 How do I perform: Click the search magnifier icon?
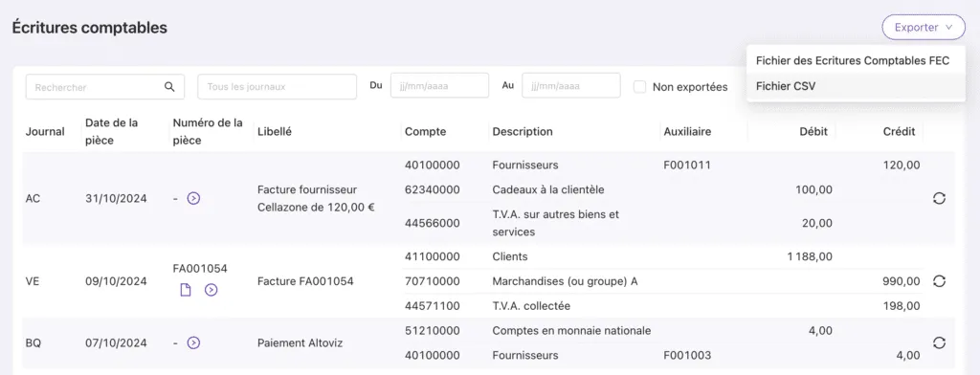(x=169, y=87)
